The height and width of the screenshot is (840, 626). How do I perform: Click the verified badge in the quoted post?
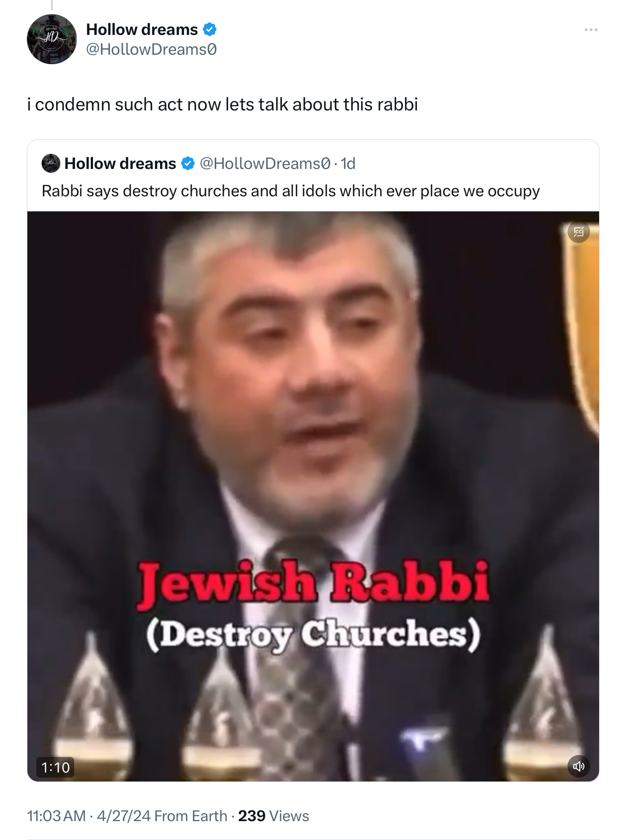pyautogui.click(x=188, y=163)
